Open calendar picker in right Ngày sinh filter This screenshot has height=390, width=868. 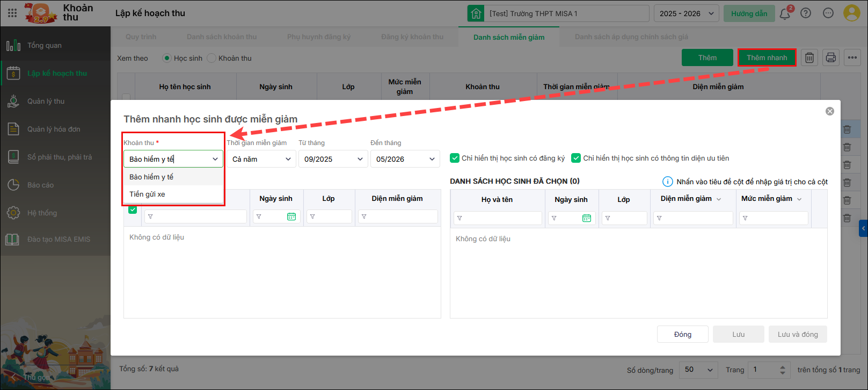(587, 218)
